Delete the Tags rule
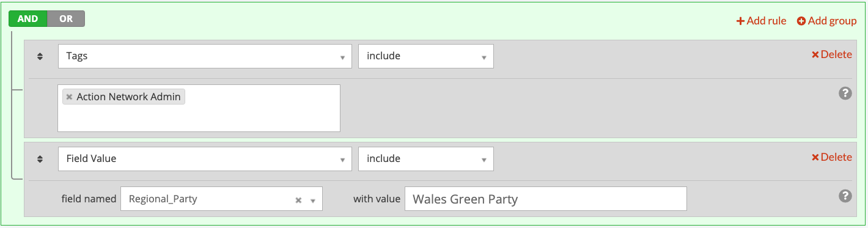This screenshot has height=228, width=868. 831,54
